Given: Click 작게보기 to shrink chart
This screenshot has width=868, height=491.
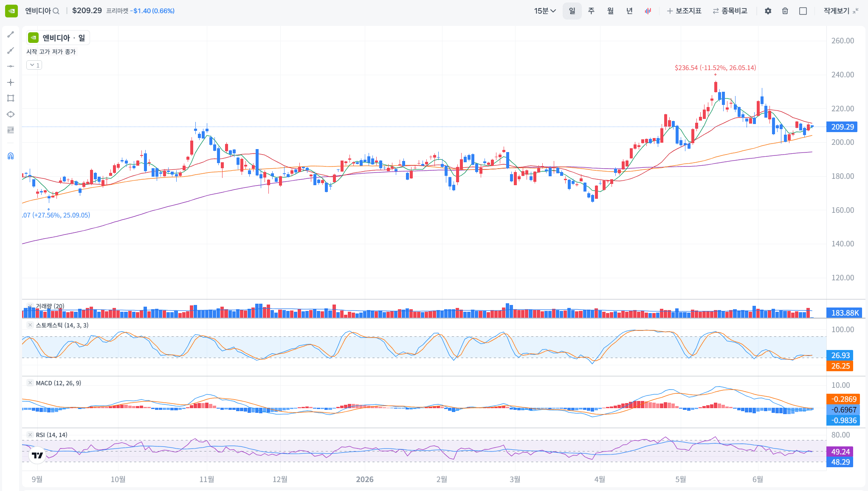Looking at the screenshot, I should point(841,11).
